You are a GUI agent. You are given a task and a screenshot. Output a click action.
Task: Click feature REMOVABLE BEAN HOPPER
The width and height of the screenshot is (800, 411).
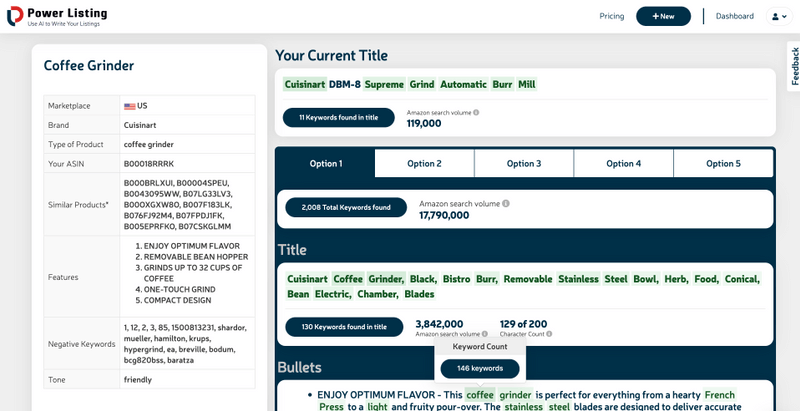tap(196, 257)
